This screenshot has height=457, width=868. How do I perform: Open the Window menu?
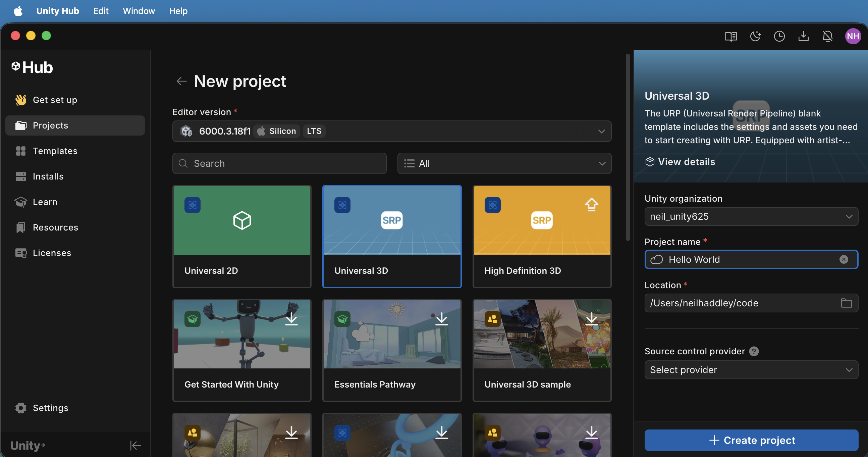(x=139, y=11)
